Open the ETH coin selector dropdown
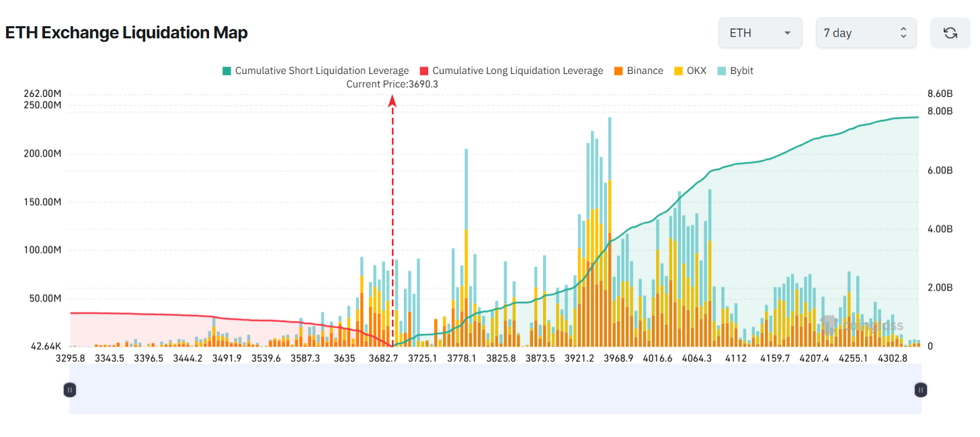 pyautogui.click(x=760, y=32)
